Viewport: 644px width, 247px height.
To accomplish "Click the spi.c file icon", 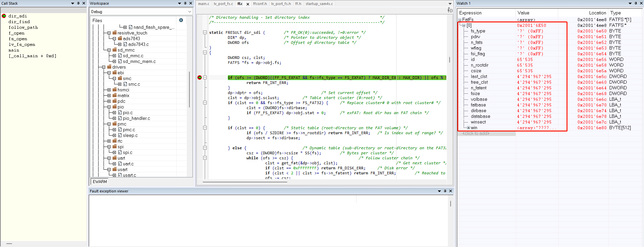I will coord(120,152).
